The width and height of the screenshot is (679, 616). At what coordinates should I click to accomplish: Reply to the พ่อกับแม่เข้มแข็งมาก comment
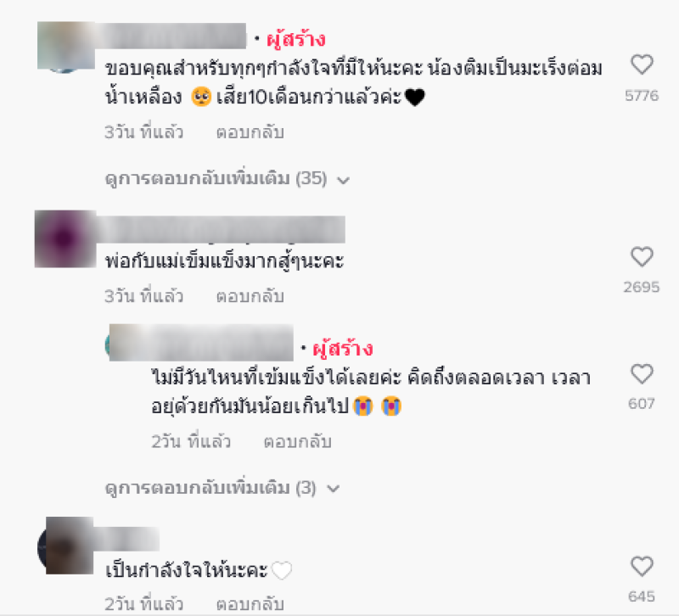pos(250,296)
